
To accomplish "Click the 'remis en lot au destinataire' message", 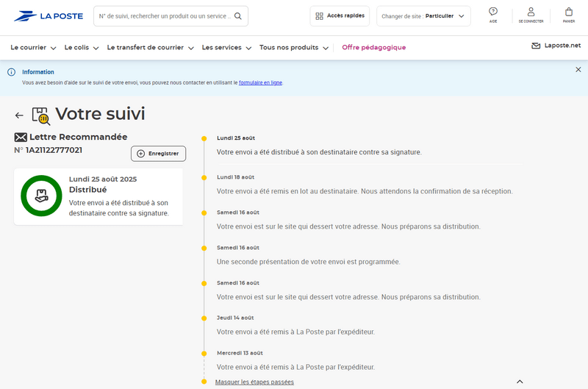I will click(365, 191).
